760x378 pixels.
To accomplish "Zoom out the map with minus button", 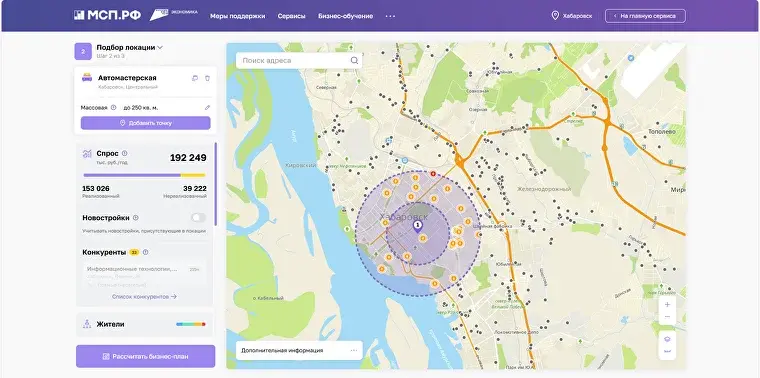I will (667, 317).
